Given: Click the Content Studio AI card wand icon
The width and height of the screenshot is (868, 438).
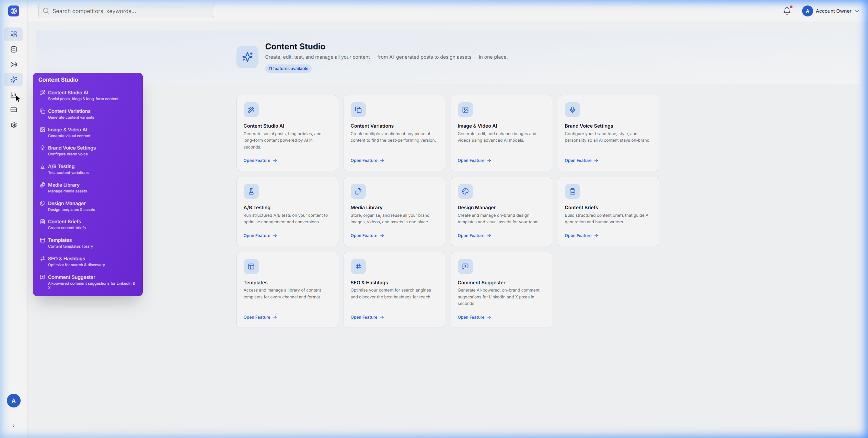Looking at the screenshot, I should coord(251,110).
